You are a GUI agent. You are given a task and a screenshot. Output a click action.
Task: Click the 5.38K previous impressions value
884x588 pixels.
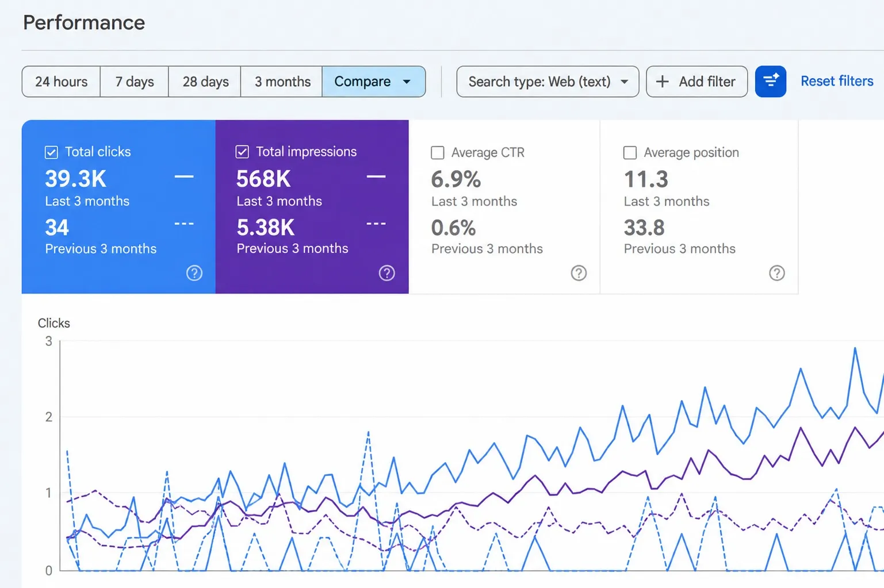pos(266,228)
